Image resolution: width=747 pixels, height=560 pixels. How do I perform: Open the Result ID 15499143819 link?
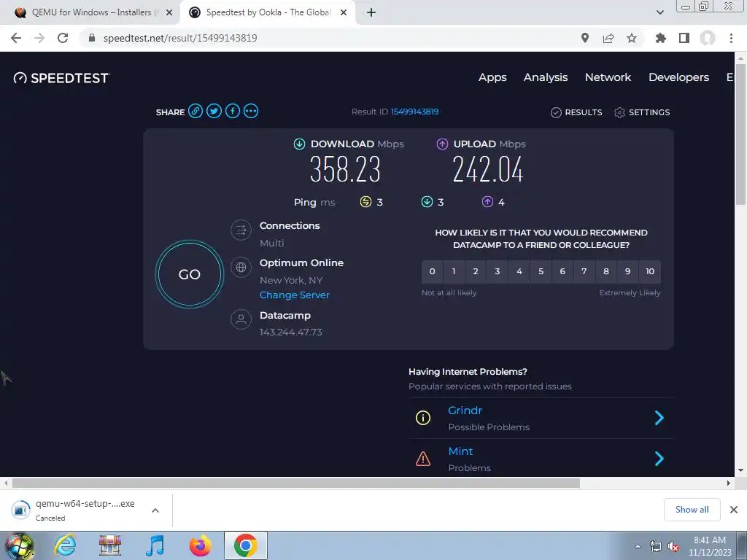point(415,112)
